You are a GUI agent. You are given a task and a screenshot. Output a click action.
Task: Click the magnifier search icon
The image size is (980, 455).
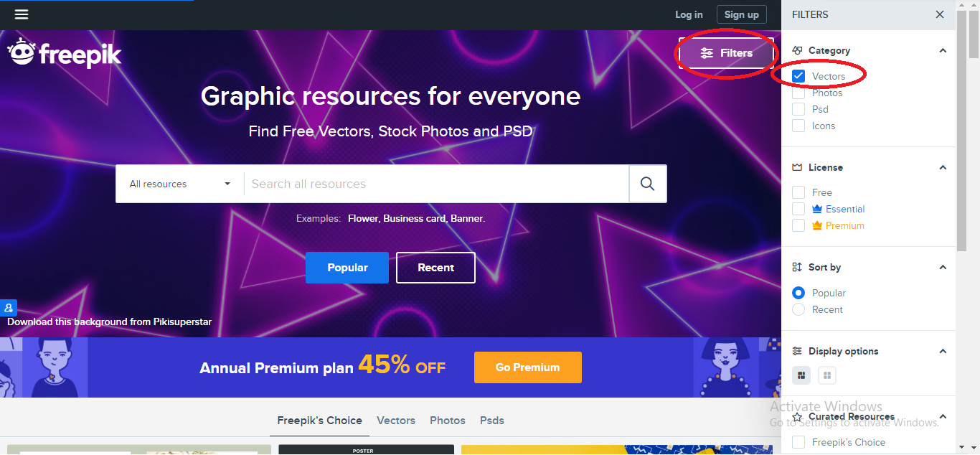tap(647, 184)
